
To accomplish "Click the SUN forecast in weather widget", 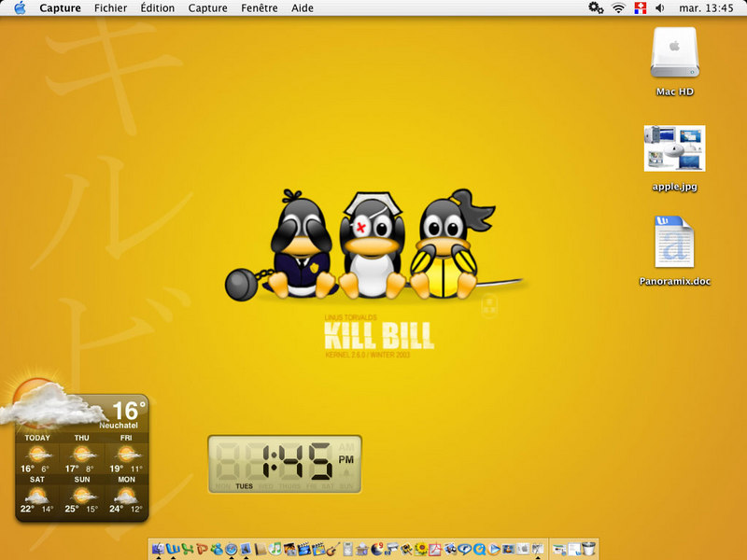I will 81,495.
